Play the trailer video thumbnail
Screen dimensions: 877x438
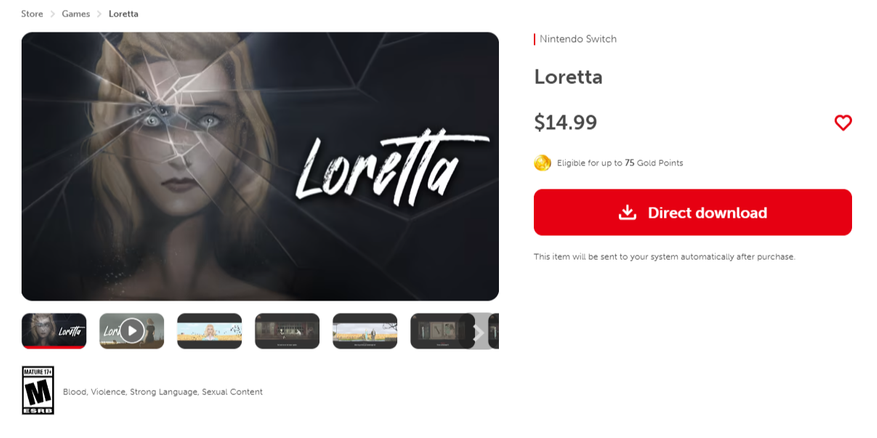132,331
